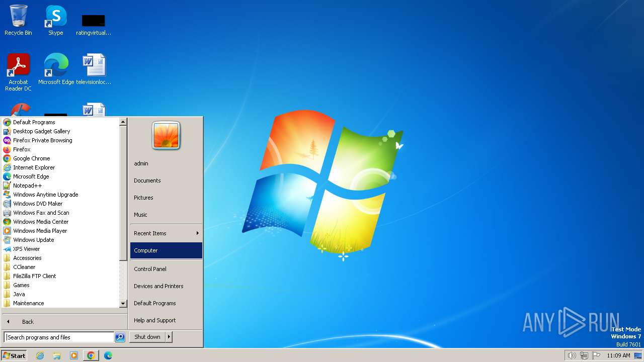Launch Windows Media Center

coord(41,222)
